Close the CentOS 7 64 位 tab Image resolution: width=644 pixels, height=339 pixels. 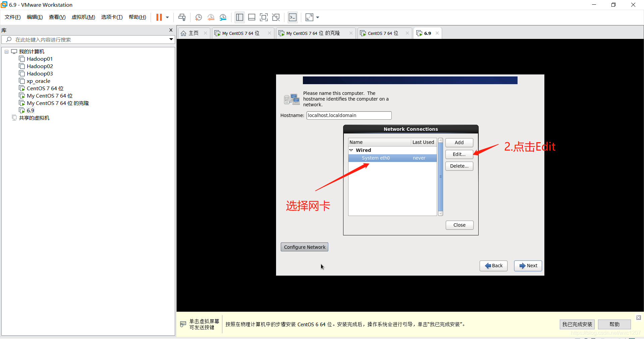(407, 33)
